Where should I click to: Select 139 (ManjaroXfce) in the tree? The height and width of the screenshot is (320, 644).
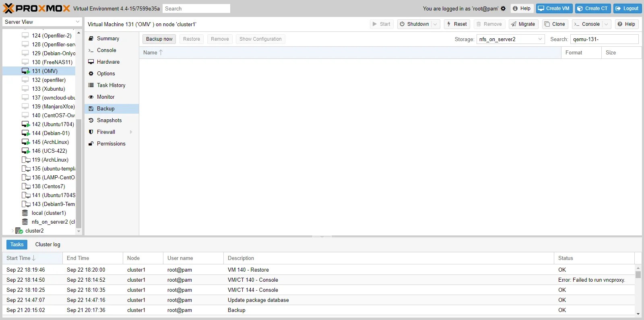tap(39, 106)
